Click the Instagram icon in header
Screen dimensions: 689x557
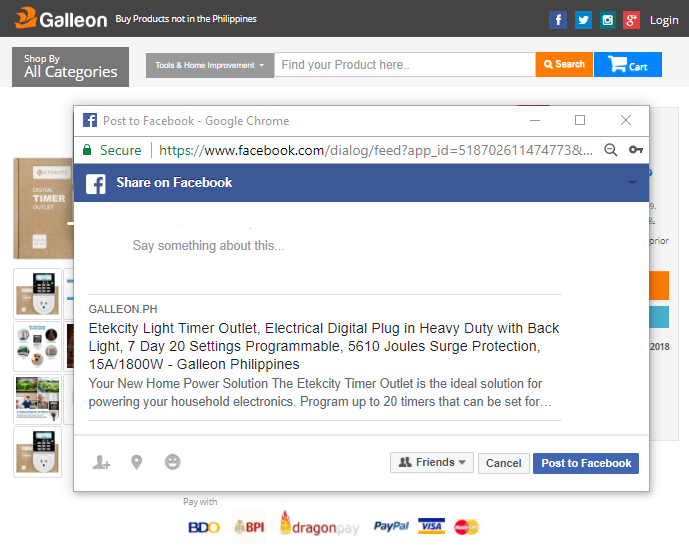607,20
